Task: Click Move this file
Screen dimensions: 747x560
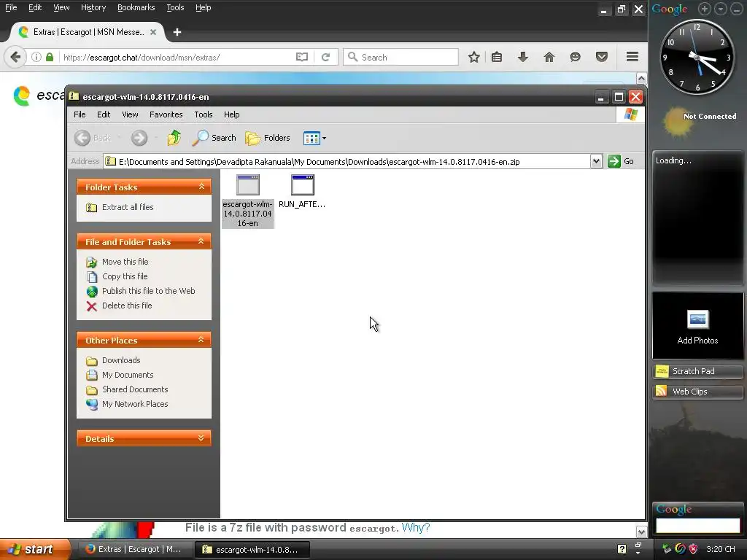Action: tap(117, 262)
